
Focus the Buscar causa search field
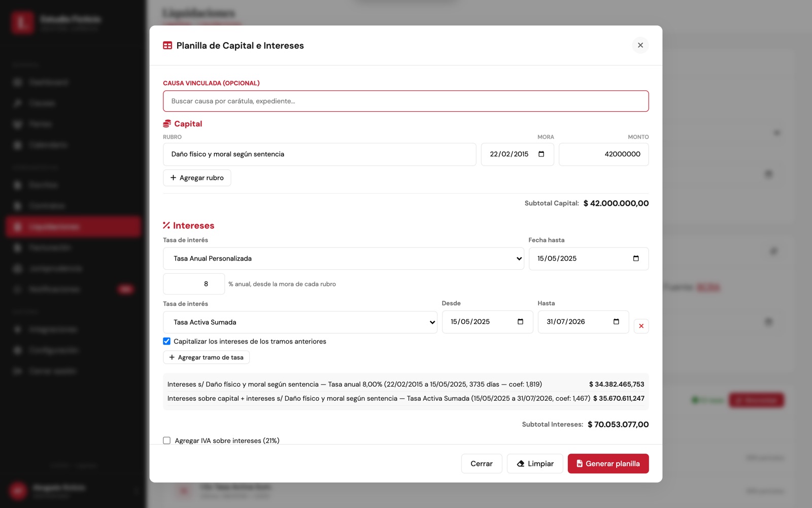pos(405,101)
